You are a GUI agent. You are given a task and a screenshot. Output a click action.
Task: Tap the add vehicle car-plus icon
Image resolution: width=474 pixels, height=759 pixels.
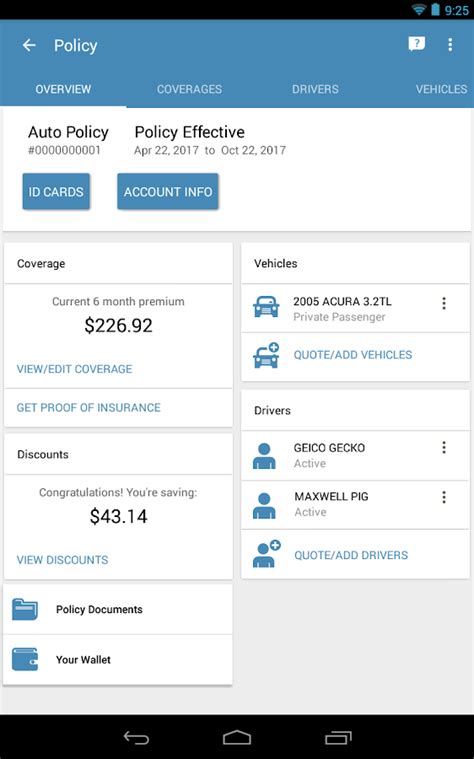click(x=266, y=355)
